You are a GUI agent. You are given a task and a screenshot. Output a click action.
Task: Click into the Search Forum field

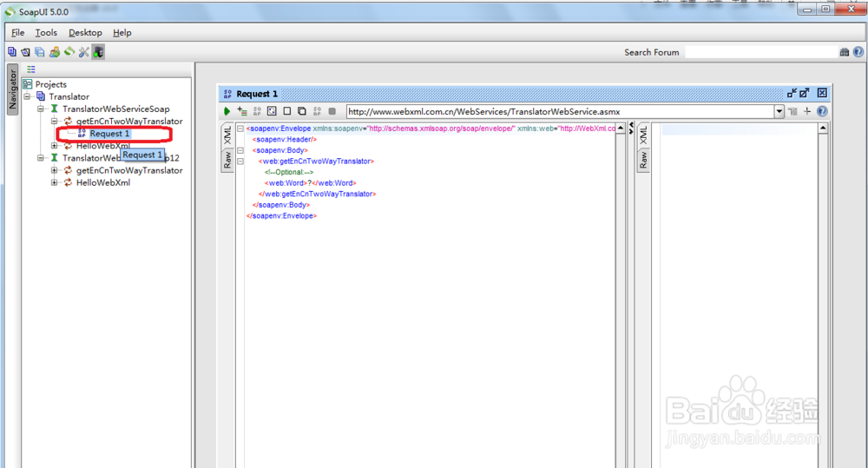pos(761,52)
